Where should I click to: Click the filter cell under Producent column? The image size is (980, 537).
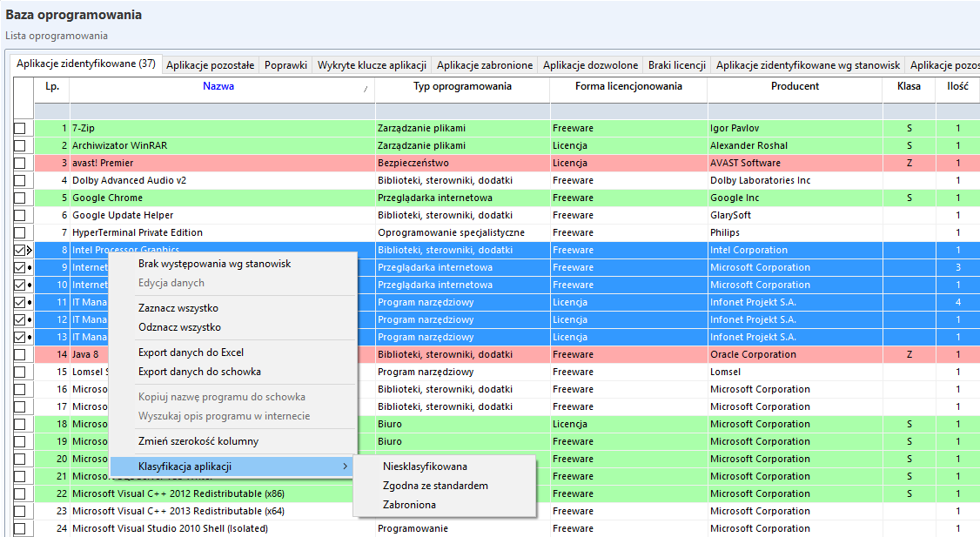pos(795,111)
